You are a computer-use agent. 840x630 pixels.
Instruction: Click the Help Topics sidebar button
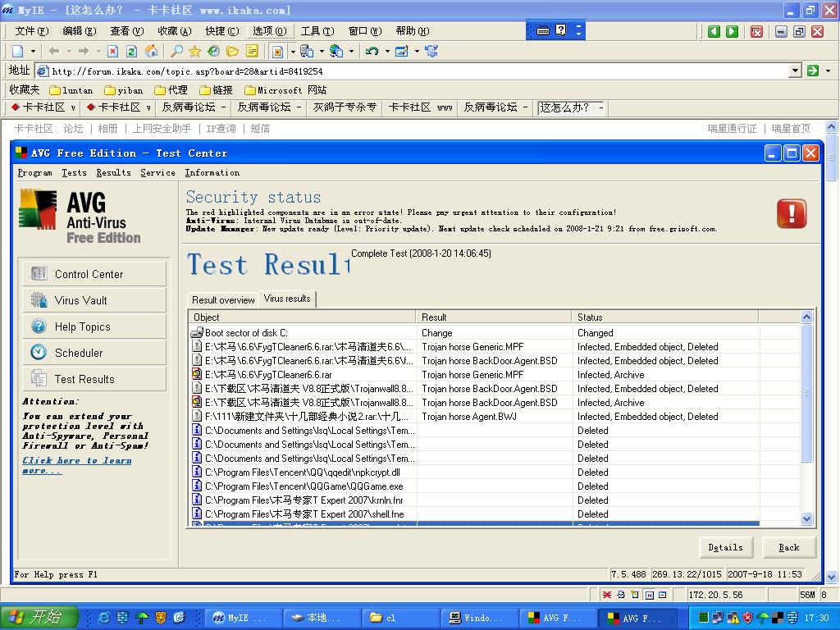[x=94, y=326]
